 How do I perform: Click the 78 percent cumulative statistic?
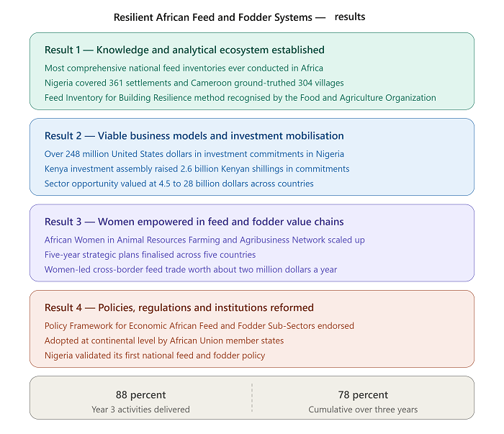coord(363,395)
